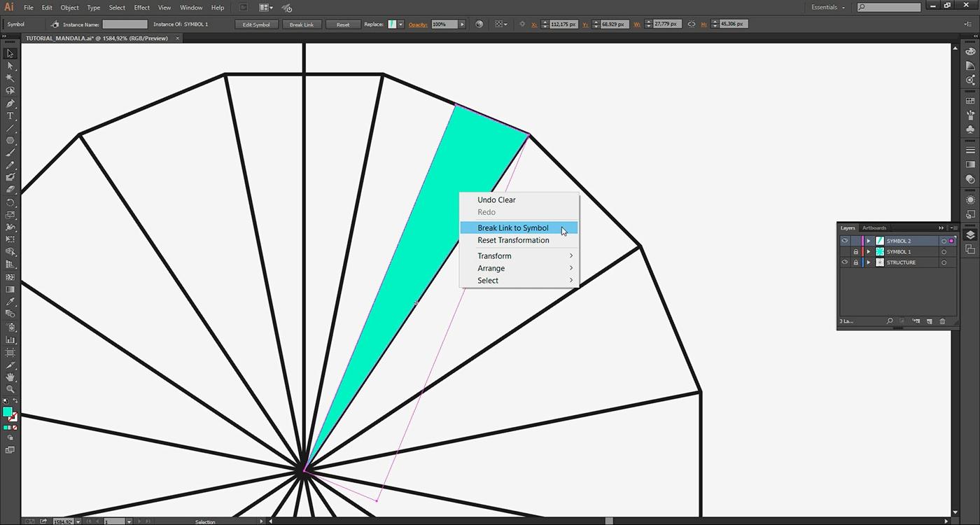Choose Break Link to Symbol
Viewport: 980px width, 525px height.
pyautogui.click(x=518, y=227)
